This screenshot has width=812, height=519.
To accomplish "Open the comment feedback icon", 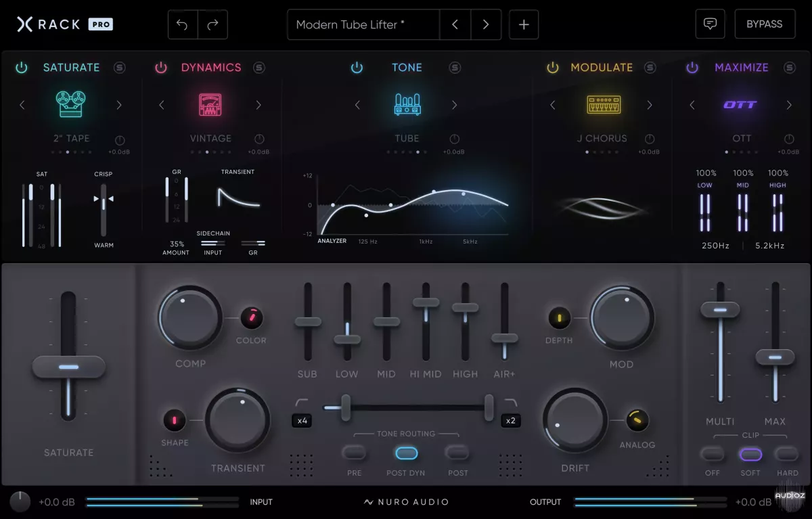I will (710, 24).
